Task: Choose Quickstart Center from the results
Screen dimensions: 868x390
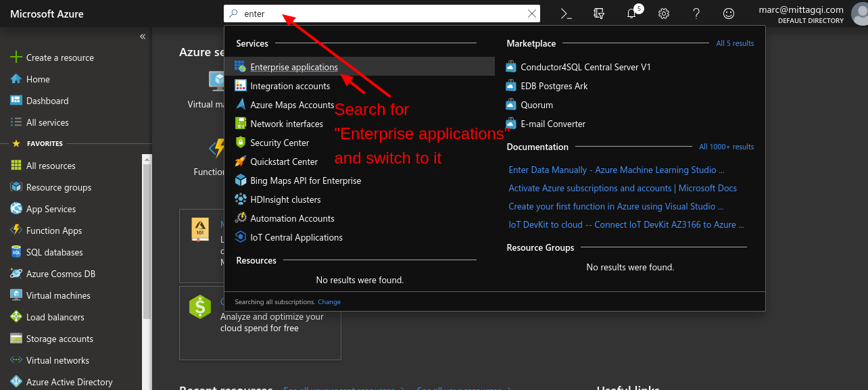Action: 284,162
